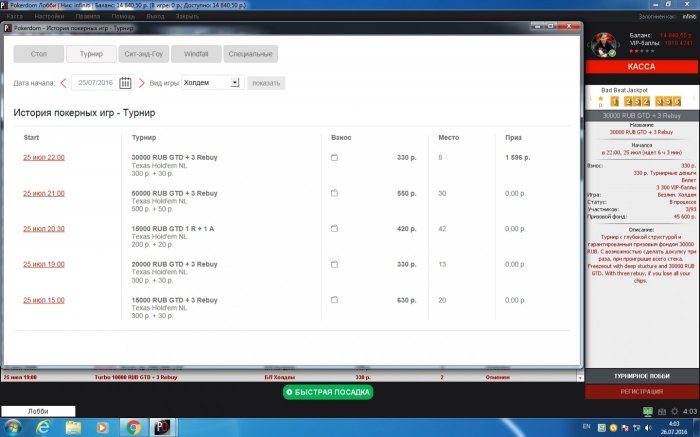700x437 pixels.
Task: Click the Turbo 10000 RUB GTD lobby row
Action: pyautogui.click(x=289, y=377)
